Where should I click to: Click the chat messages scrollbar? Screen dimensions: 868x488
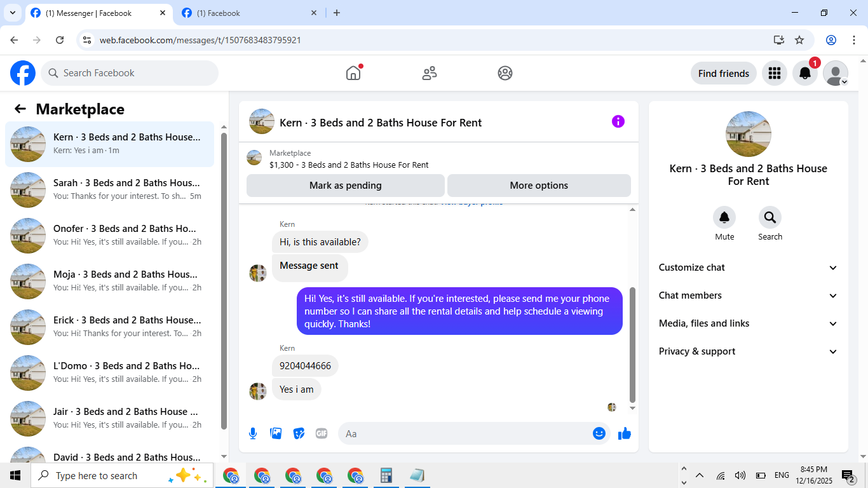[632, 344]
